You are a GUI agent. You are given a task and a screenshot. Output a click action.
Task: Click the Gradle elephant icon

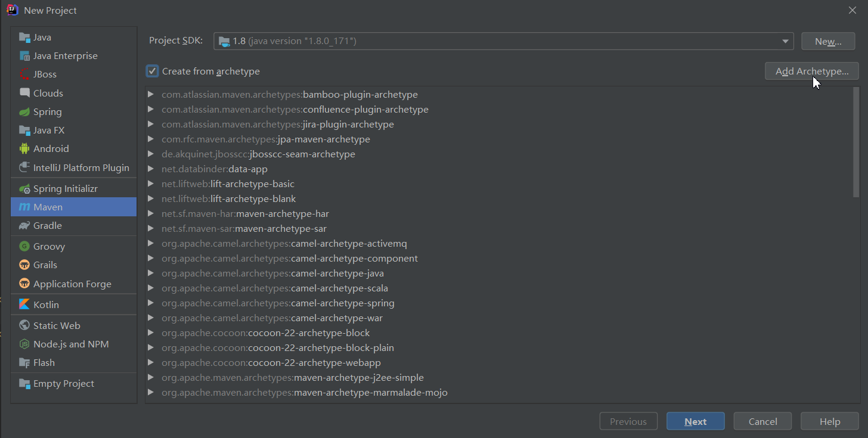point(24,225)
